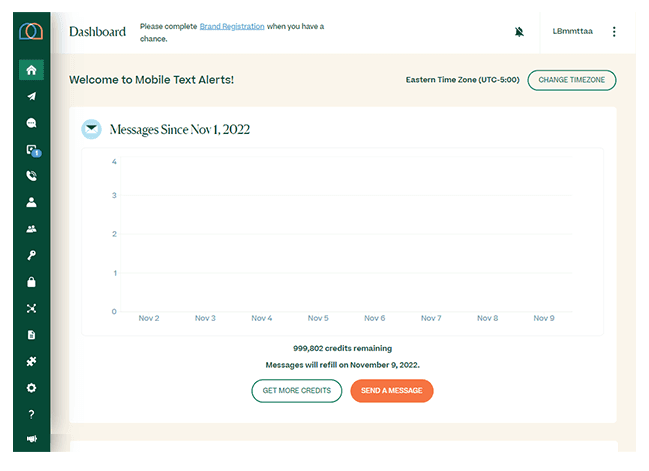Open the Groups people icon
Viewport: 649px width, 471px height.
point(31,229)
